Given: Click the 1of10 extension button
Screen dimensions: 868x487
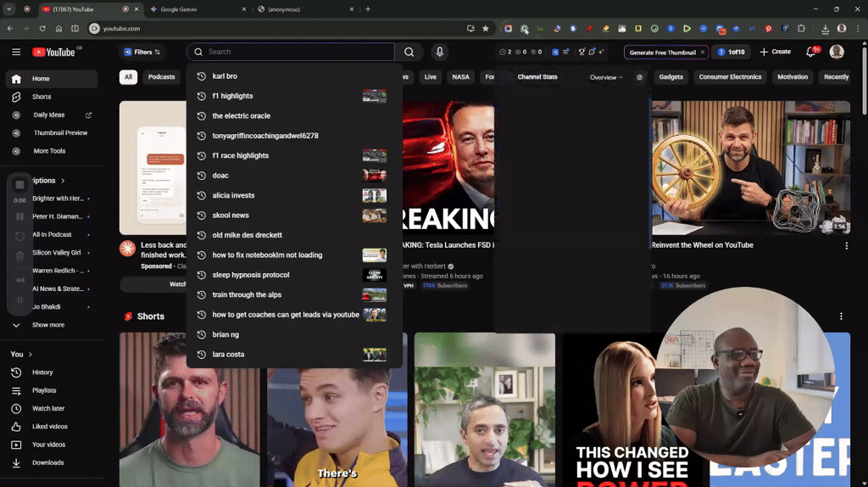Looking at the screenshot, I should point(732,52).
